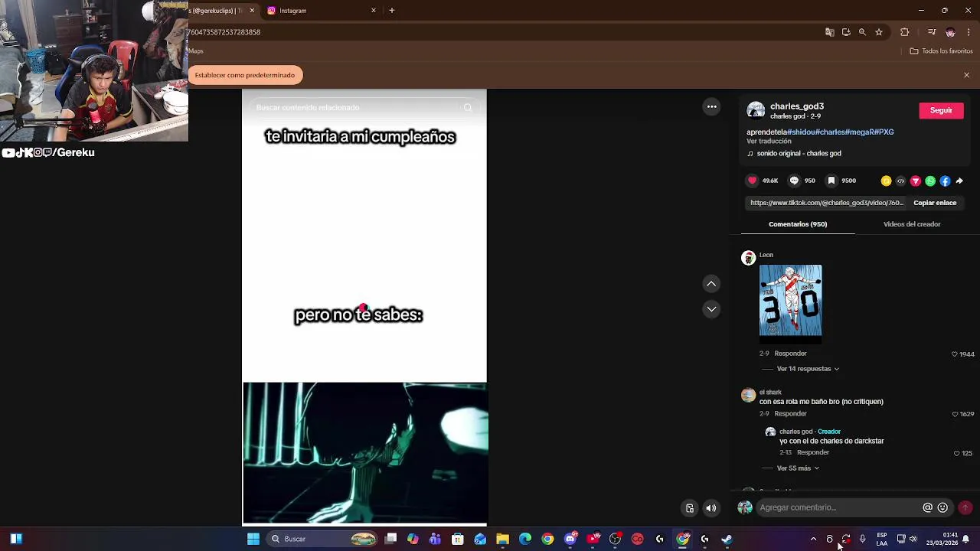Open the browser extensions puzzle icon
Screen dimensions: 980x551
(x=905, y=32)
